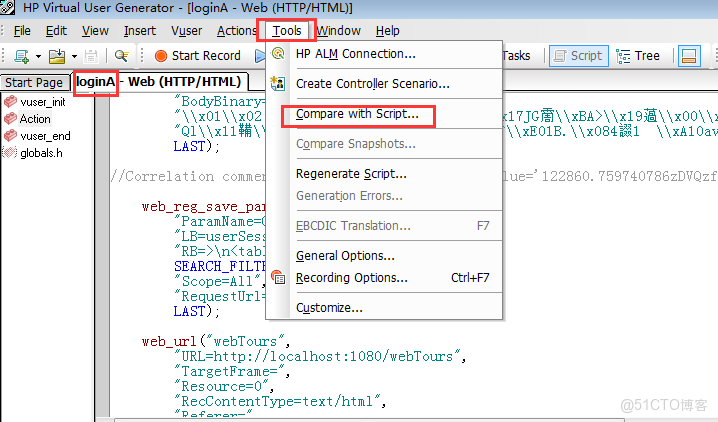
Task: Click the "BodyBinary= code line
Action: [220, 101]
